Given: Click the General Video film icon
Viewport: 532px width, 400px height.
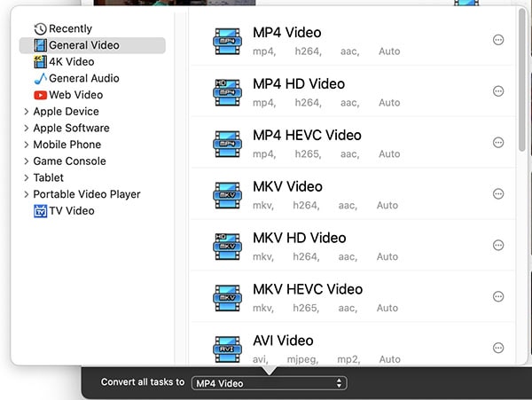Looking at the screenshot, I should 40,45.
